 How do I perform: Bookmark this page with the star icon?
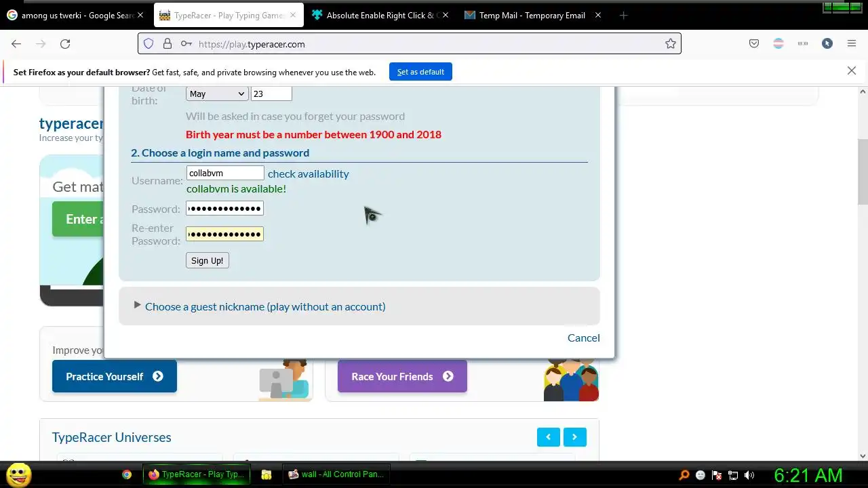tap(670, 43)
